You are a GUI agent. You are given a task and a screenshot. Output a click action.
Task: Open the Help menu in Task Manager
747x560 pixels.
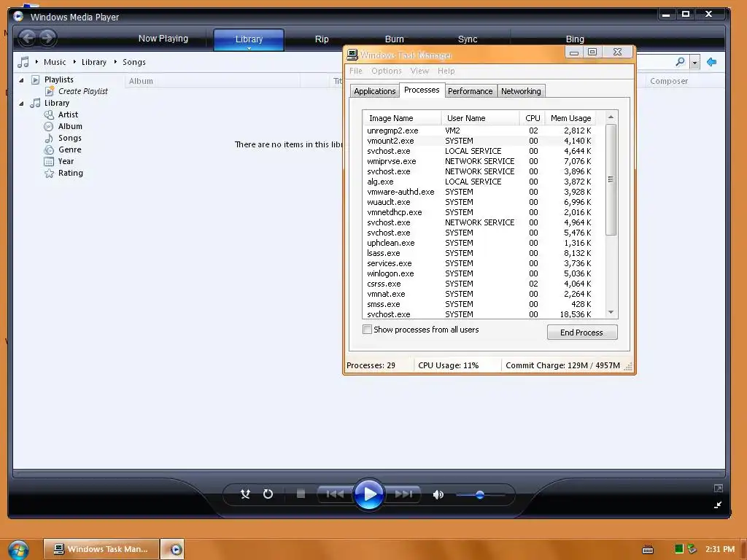coord(446,71)
